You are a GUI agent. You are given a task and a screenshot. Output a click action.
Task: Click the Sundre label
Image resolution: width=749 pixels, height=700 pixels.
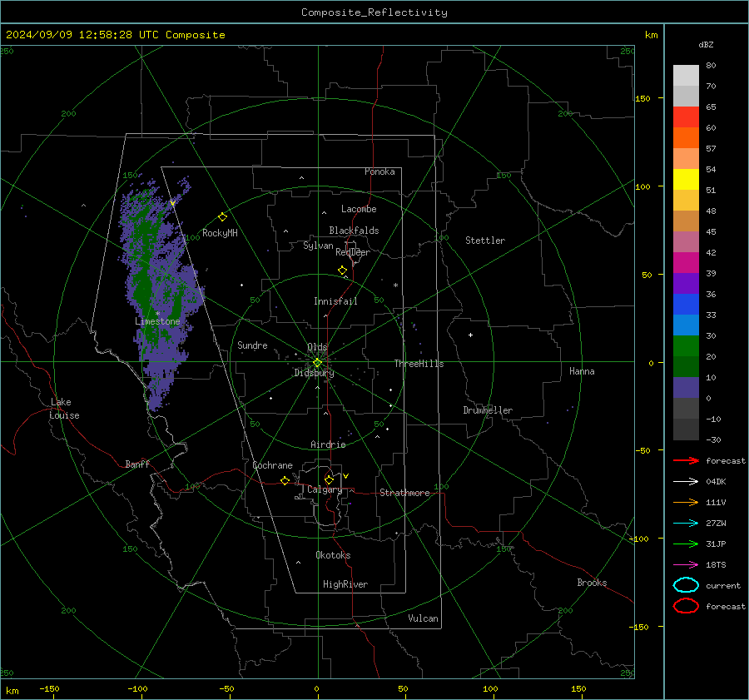pyautogui.click(x=252, y=345)
